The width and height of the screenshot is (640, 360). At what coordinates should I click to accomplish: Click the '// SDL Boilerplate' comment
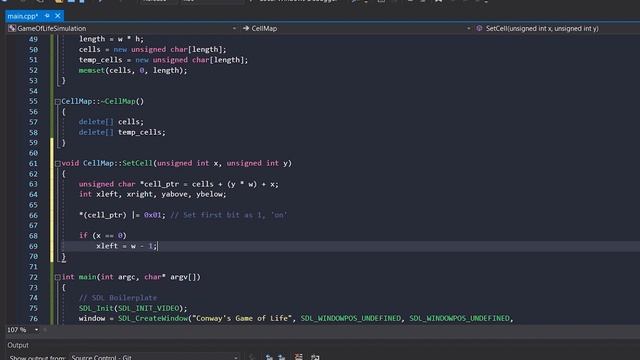(x=118, y=298)
